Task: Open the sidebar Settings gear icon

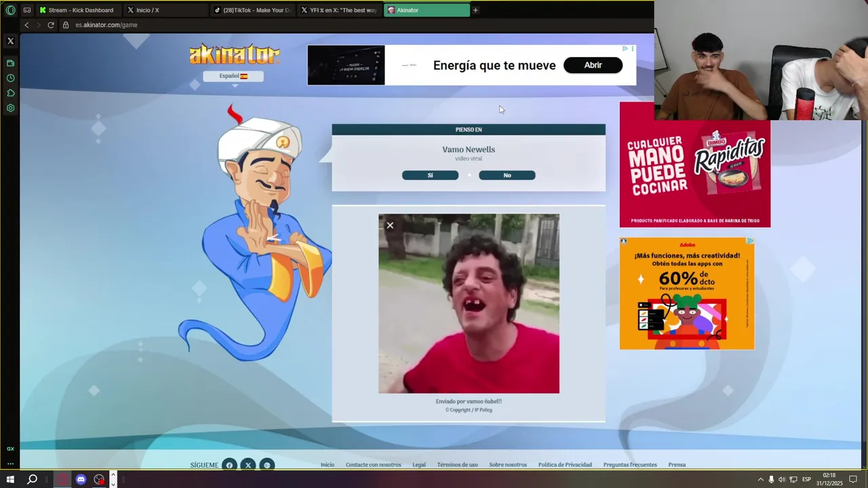Action: pos(10,108)
